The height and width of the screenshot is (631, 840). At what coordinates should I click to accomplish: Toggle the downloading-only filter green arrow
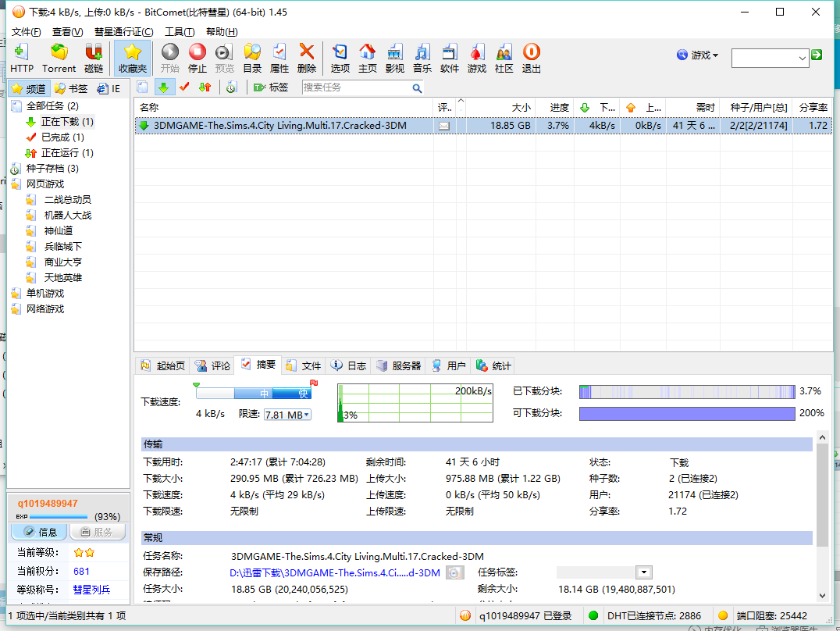coord(163,87)
